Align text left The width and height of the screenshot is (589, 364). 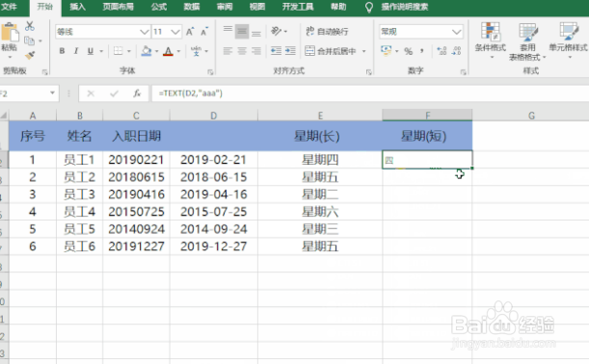click(228, 51)
